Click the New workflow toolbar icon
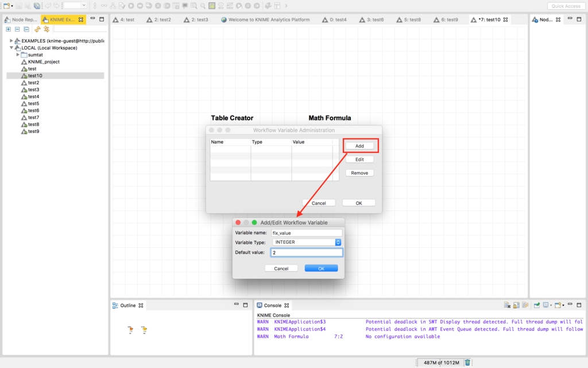 coord(7,6)
